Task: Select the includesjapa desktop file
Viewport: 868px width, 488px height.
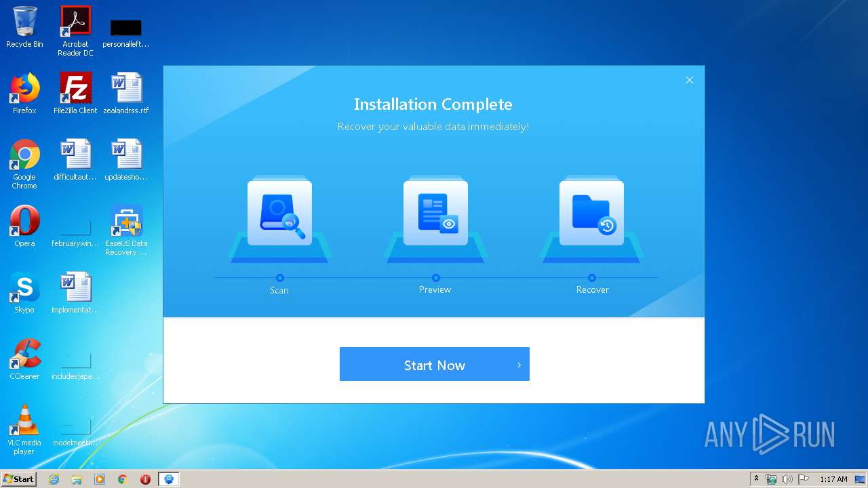Action: click(75, 365)
